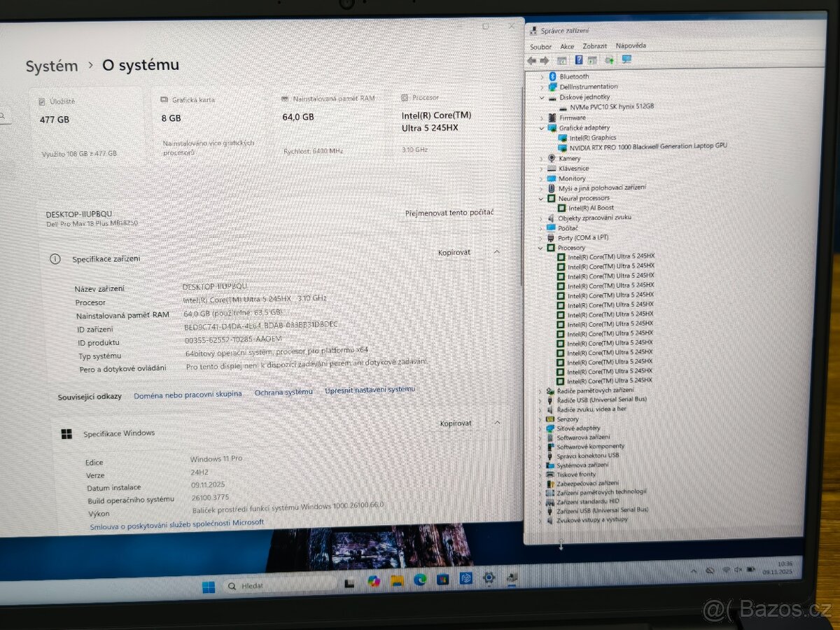
Task: Open the Ochrana systému link
Action: [283, 393]
